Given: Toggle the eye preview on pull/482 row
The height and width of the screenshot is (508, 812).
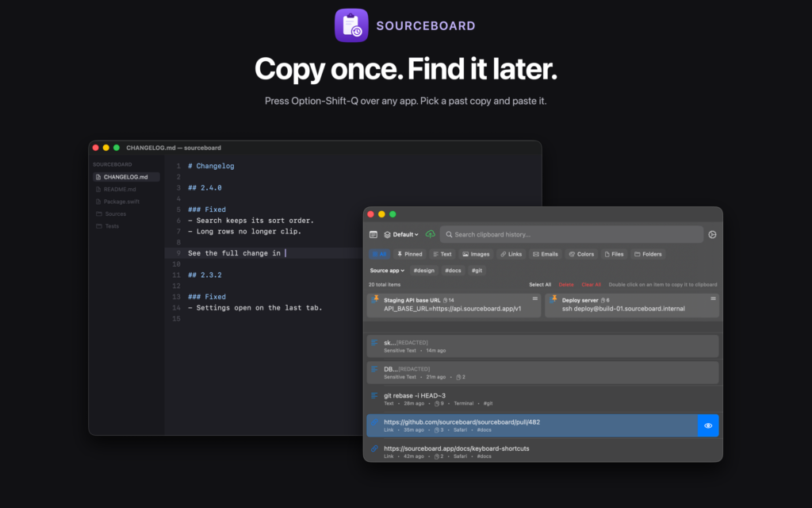Looking at the screenshot, I should click(x=708, y=425).
